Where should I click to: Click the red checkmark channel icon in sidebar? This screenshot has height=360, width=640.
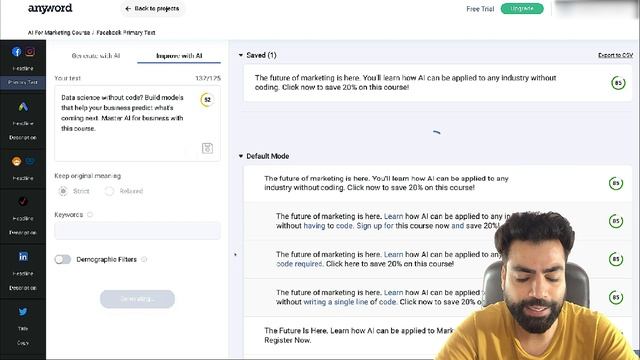(x=23, y=201)
